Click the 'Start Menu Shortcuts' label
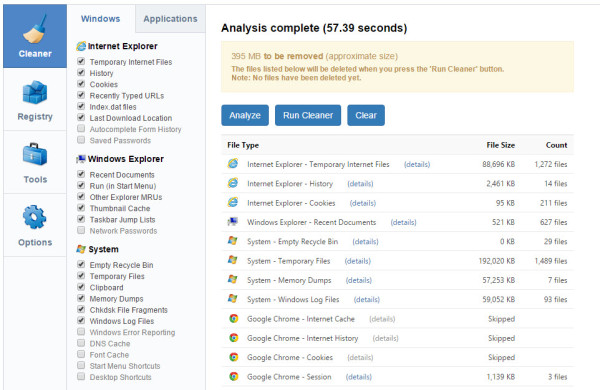 coord(125,366)
